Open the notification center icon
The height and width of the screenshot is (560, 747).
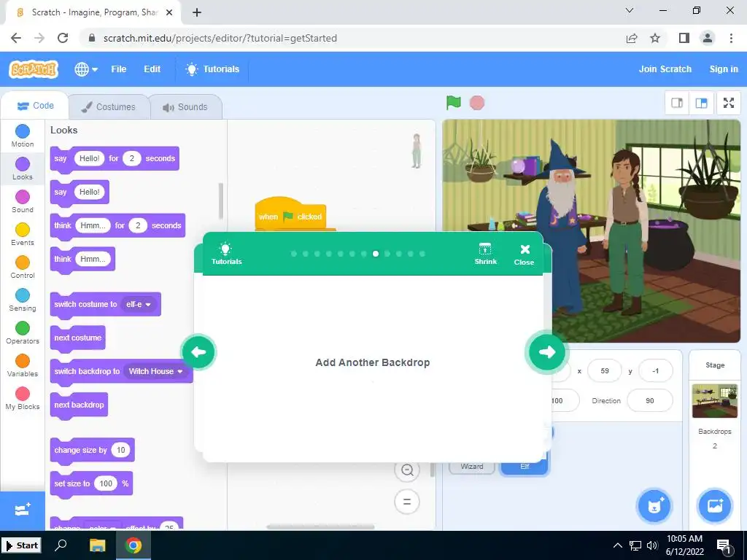point(724,545)
